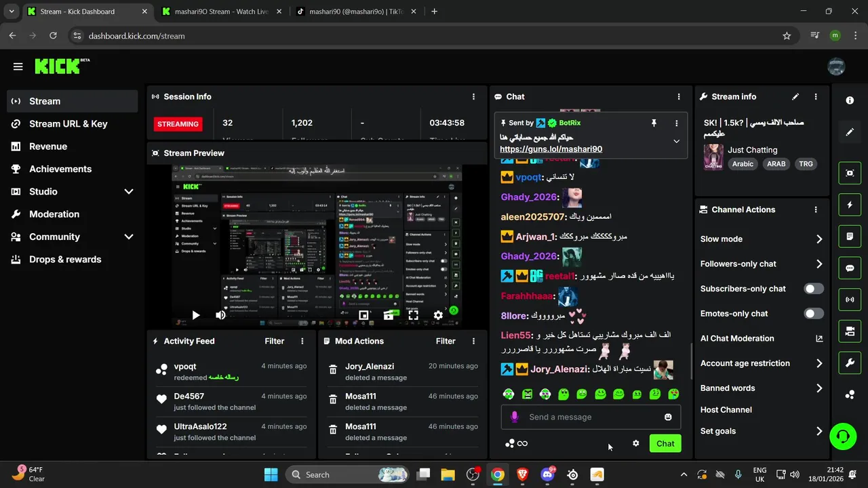Viewport: 868px width, 488px height.
Task: Click the pencil icon in right sidebar
Action: (x=850, y=132)
